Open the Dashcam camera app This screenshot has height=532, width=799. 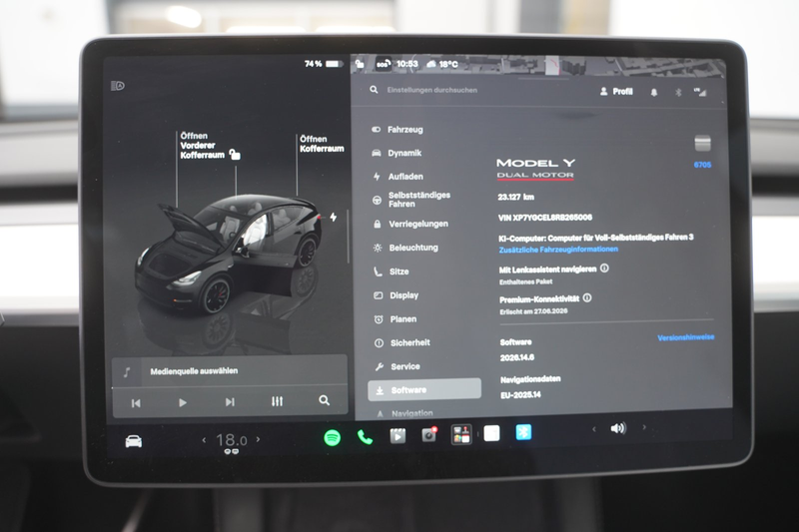tap(429, 434)
